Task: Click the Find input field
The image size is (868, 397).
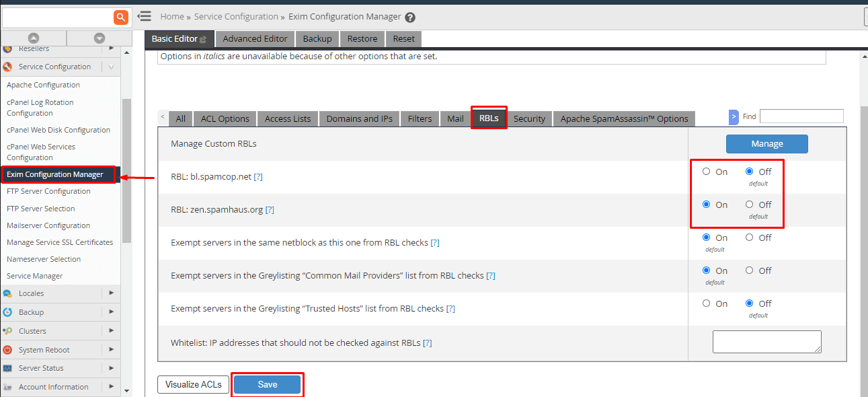Action: pos(801,116)
